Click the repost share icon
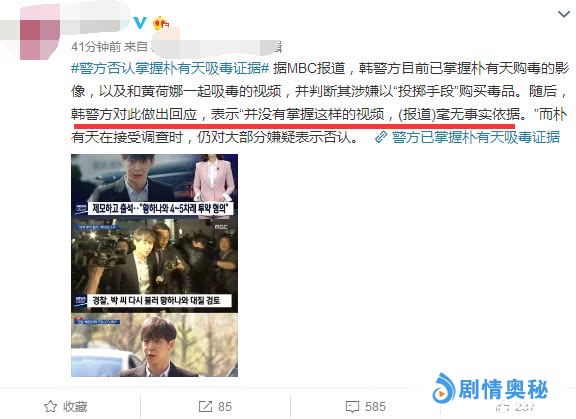 pyautogui.click(x=205, y=407)
